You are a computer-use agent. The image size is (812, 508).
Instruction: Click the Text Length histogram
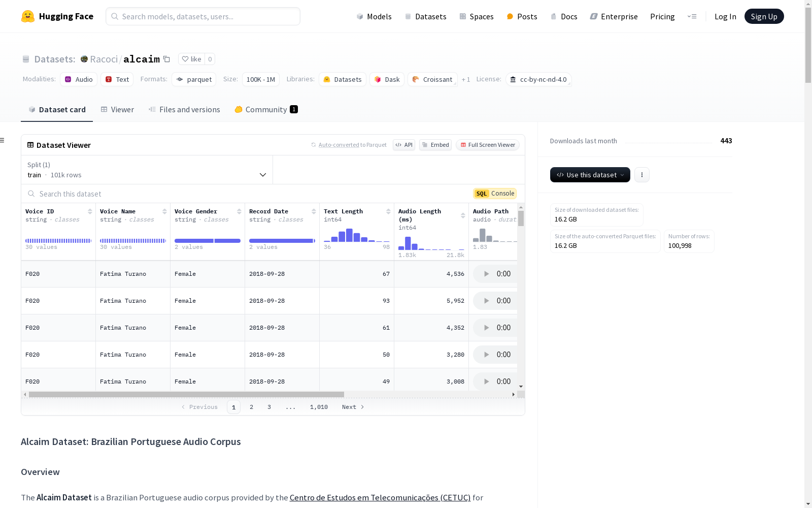[x=357, y=235]
